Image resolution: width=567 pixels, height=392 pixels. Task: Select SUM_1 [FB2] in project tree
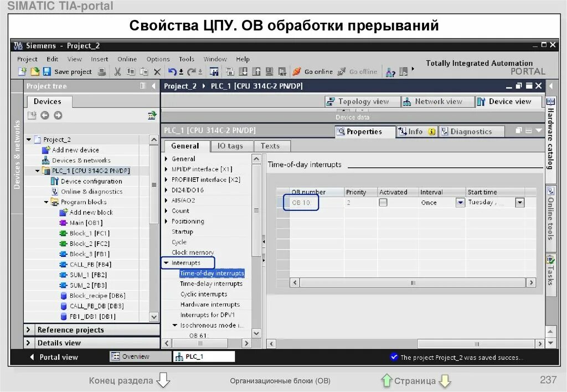(88, 275)
